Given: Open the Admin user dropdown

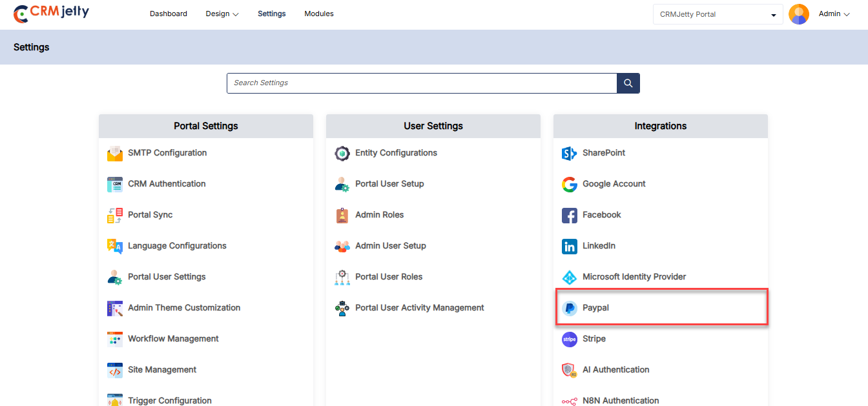Looking at the screenshot, I should pos(834,14).
